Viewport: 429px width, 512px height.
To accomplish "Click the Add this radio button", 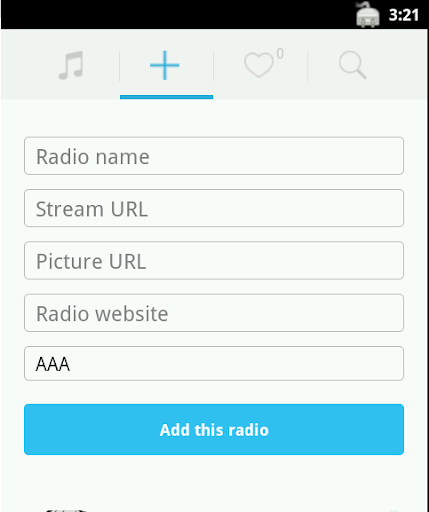I will coord(214,429).
